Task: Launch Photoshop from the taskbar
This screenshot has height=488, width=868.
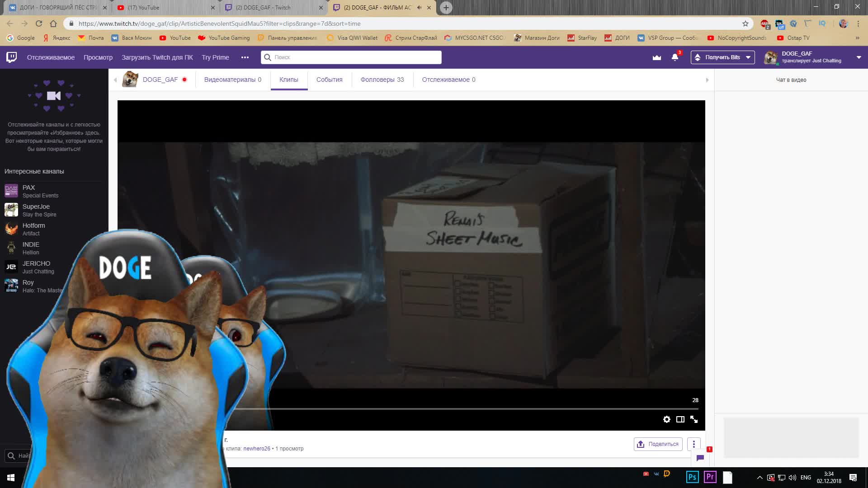Action: coord(692,477)
